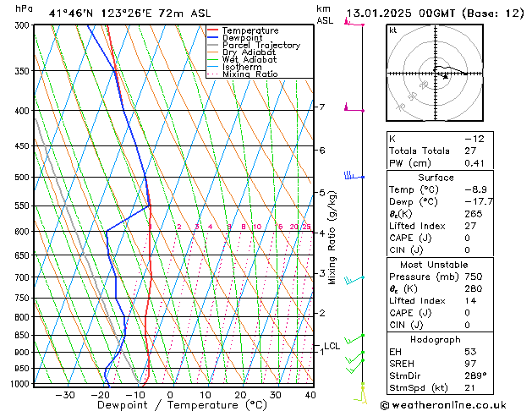Click the blue wind barb at 500 hPa
Viewport: 532px width, 411px height.
(354, 176)
